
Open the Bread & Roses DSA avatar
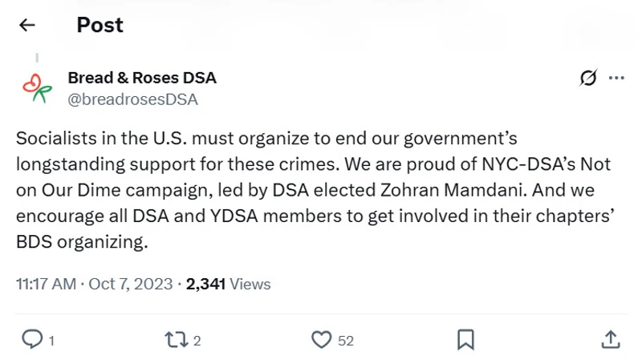37,88
